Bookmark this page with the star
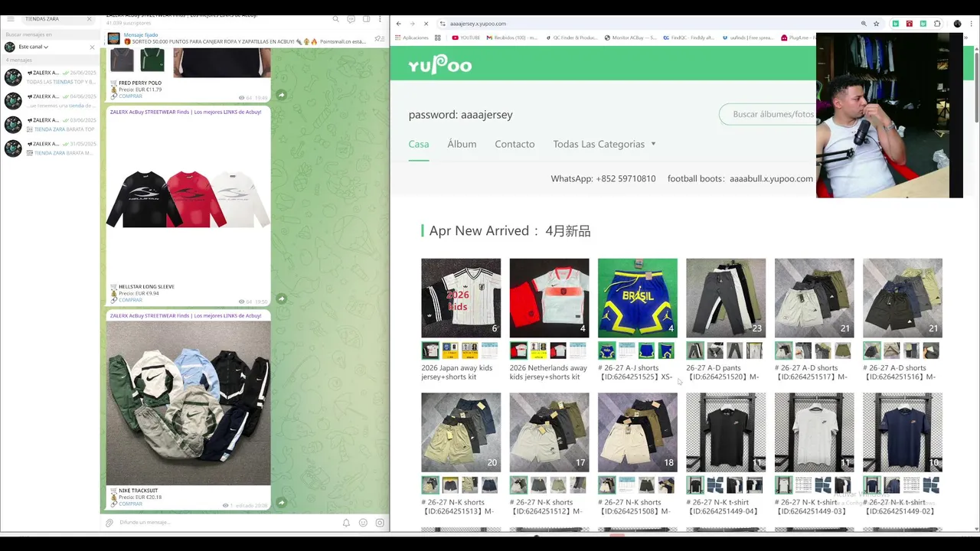Image resolution: width=980 pixels, height=551 pixels. 877,24
